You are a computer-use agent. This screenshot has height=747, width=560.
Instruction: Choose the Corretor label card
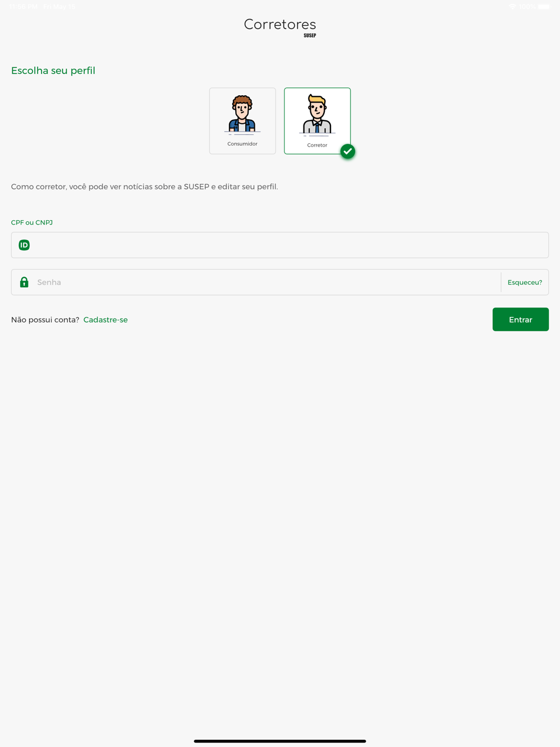tap(317, 121)
